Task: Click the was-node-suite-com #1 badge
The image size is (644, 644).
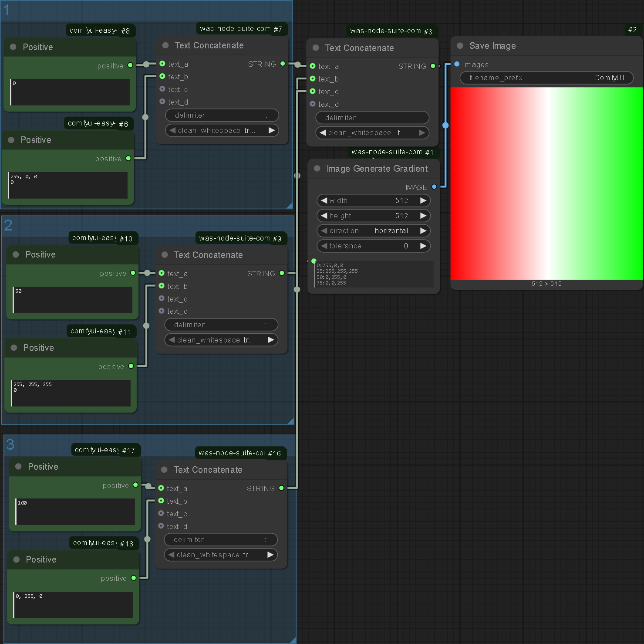Action: click(392, 152)
